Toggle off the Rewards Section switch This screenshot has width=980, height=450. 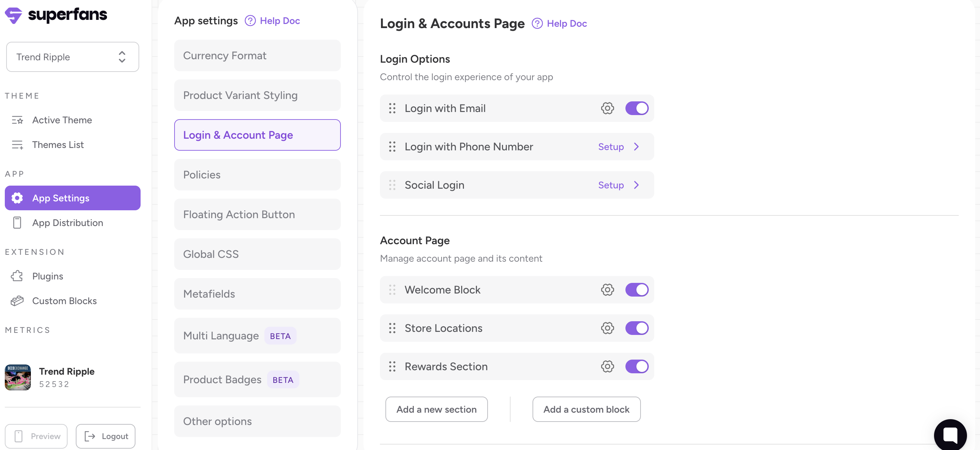[x=636, y=366]
